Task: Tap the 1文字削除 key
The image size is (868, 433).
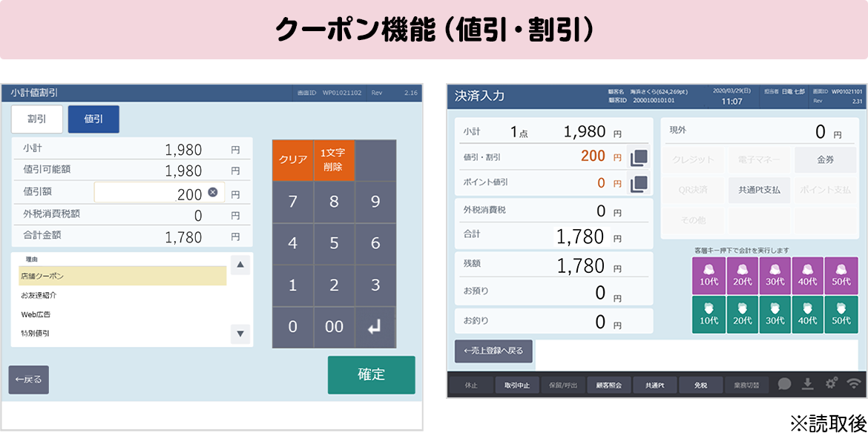Action: click(x=334, y=160)
